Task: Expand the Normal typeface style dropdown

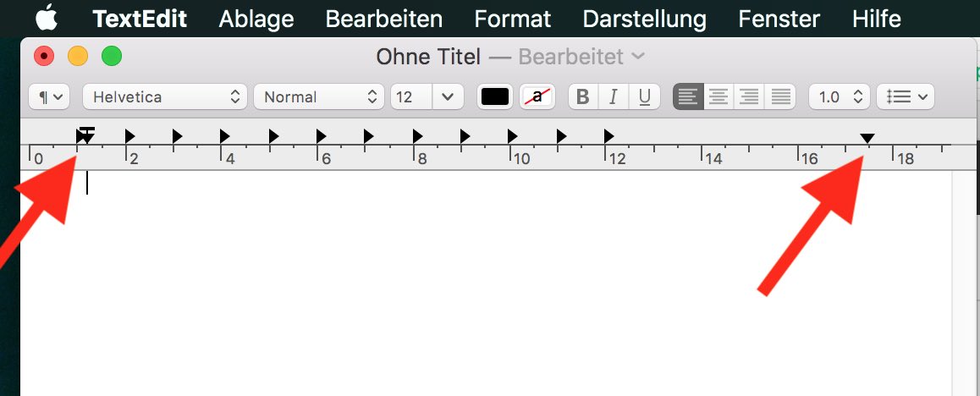Action: tap(319, 97)
